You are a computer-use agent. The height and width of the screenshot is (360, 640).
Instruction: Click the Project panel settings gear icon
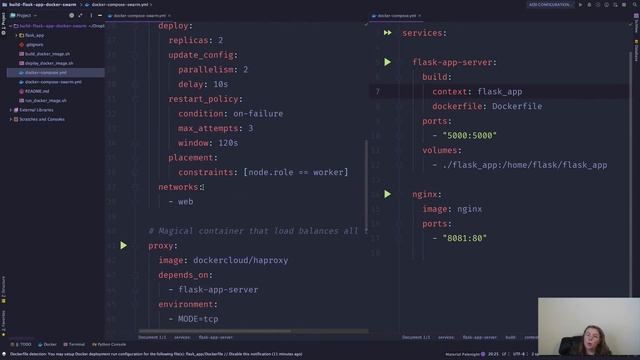tap(71, 16)
